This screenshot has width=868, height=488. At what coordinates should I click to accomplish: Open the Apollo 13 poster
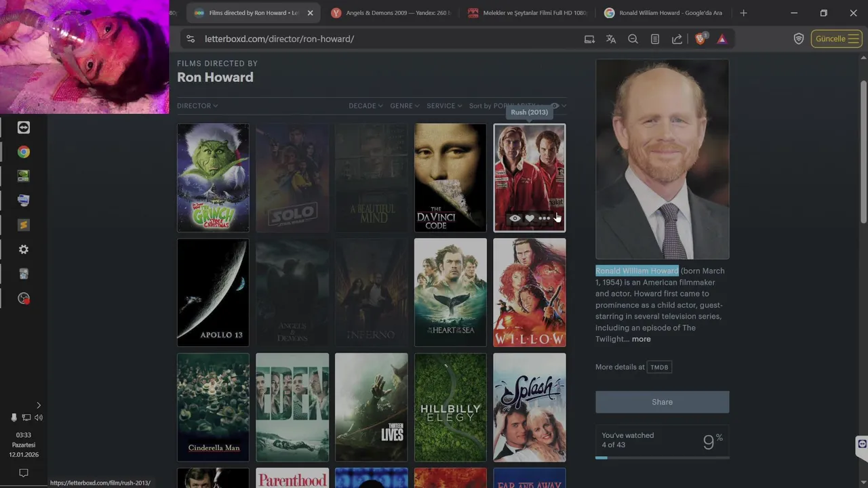tap(213, 292)
